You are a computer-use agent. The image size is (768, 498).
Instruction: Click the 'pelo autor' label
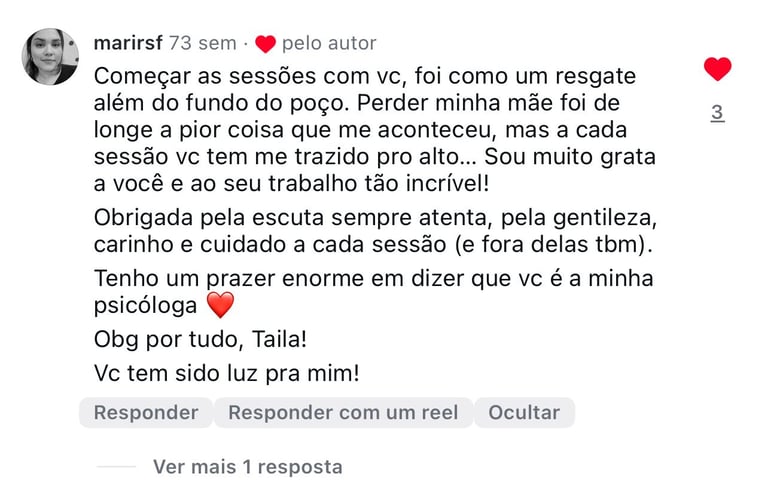pyautogui.click(x=329, y=43)
